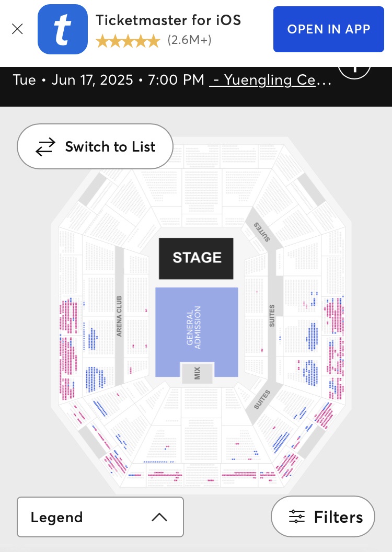
Task: Click the STAGE block on the map
Action: coord(197,258)
